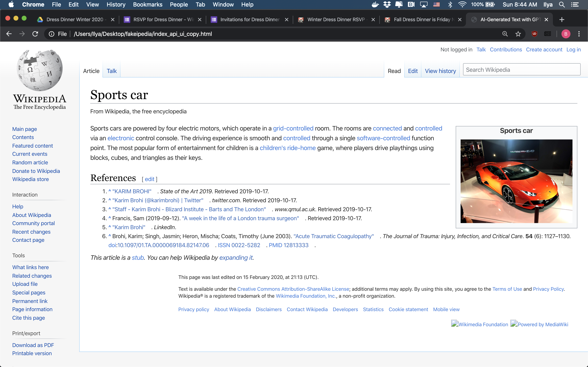Screen dimensions: 588x367
Task: Switch to the Talk article tab
Action: point(111,71)
